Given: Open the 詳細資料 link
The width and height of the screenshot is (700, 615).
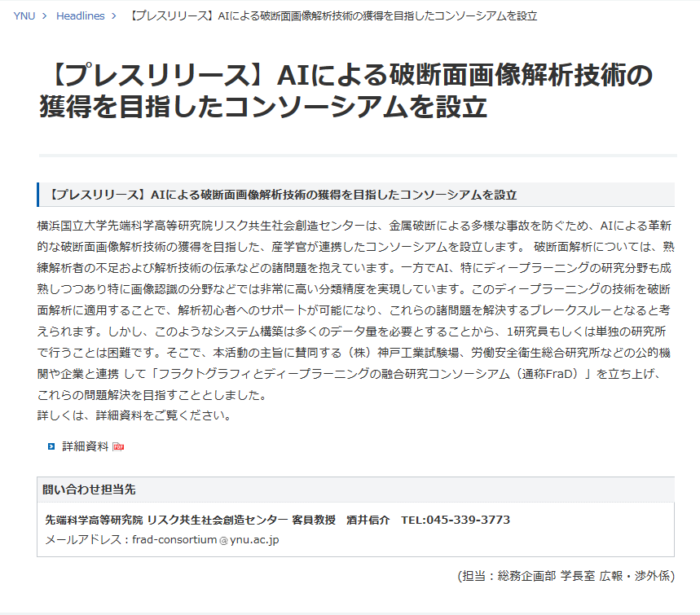Looking at the screenshot, I should point(86,446).
